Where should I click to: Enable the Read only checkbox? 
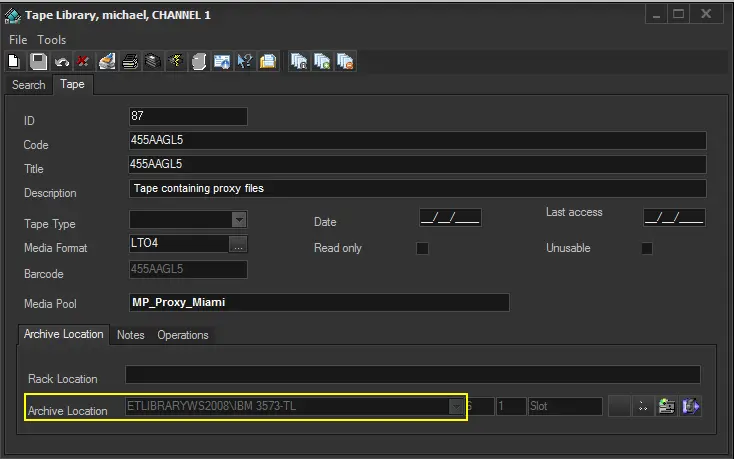(422, 248)
